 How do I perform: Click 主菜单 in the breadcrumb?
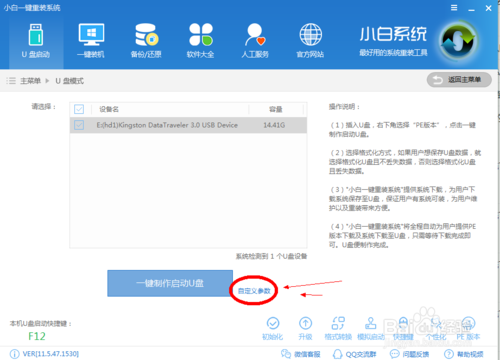(x=30, y=81)
